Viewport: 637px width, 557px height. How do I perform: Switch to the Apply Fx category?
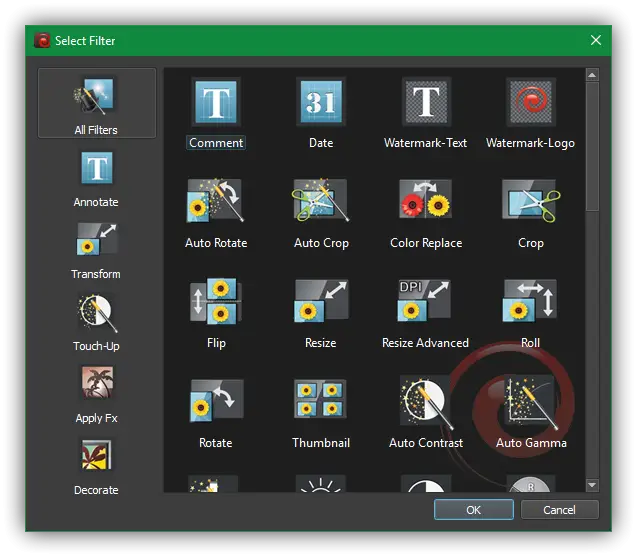96,395
